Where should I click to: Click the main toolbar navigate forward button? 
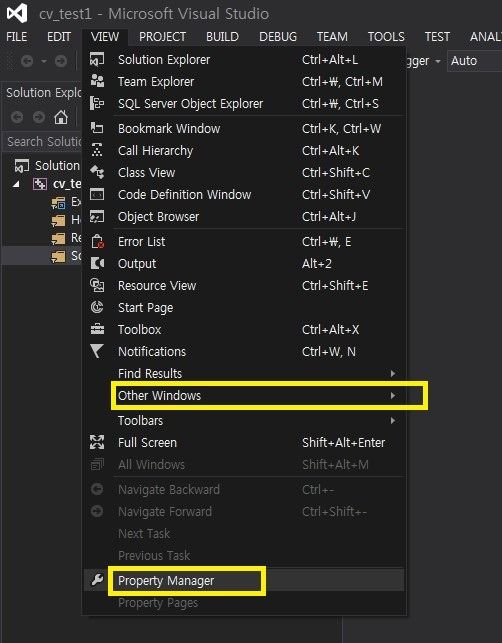(x=61, y=62)
